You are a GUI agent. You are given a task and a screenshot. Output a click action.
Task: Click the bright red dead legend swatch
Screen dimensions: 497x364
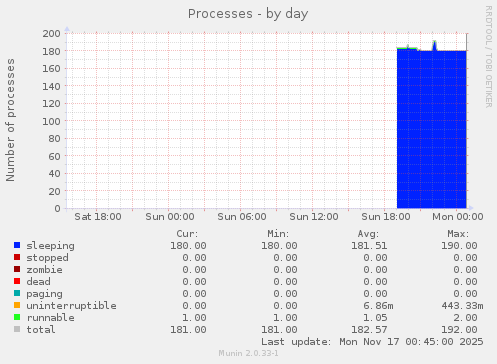click(17, 281)
